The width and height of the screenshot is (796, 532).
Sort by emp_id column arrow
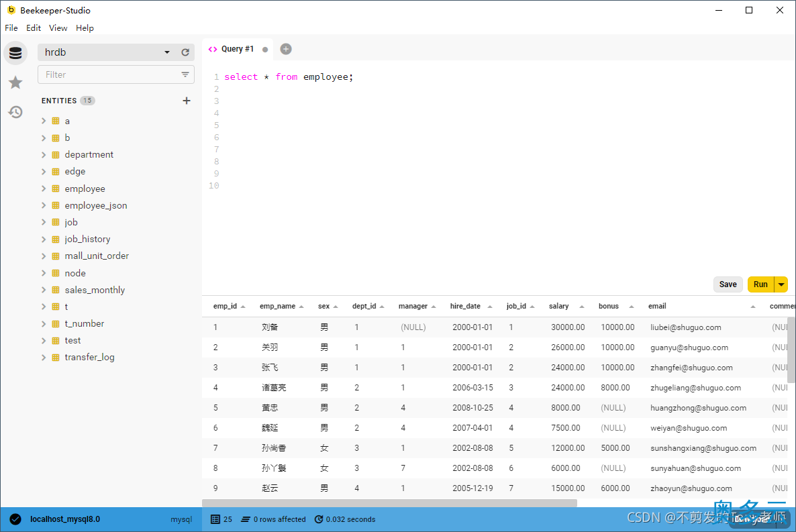pos(243,307)
